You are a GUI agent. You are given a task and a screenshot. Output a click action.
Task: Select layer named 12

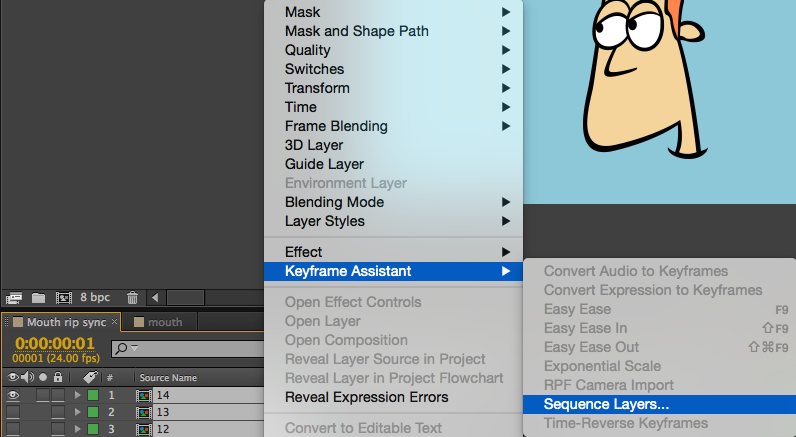click(x=163, y=429)
